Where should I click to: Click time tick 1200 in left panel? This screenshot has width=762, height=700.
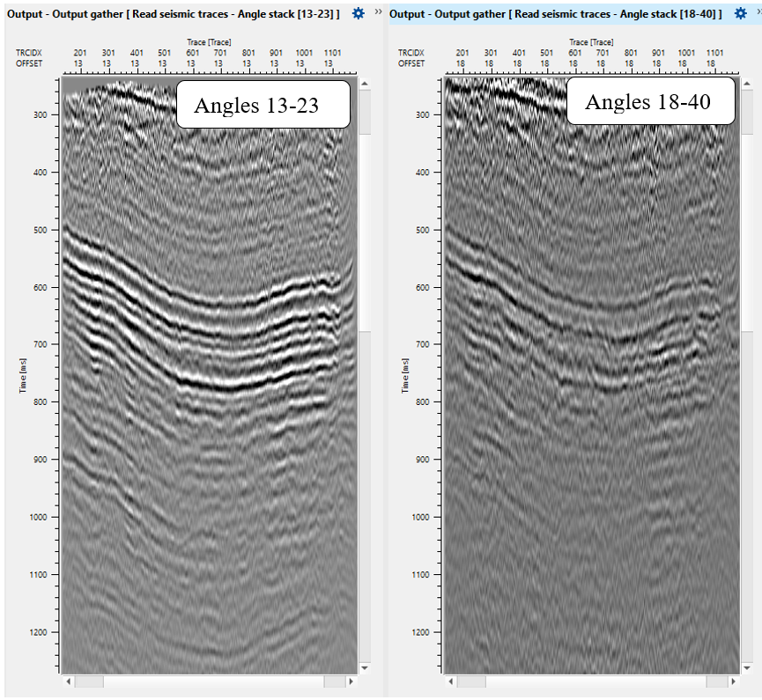point(39,632)
